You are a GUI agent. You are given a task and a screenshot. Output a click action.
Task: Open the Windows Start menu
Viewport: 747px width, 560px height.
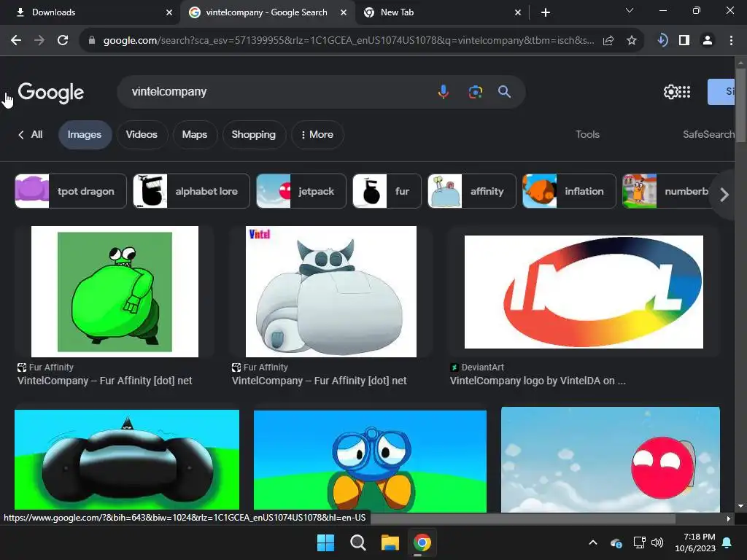tap(326, 542)
